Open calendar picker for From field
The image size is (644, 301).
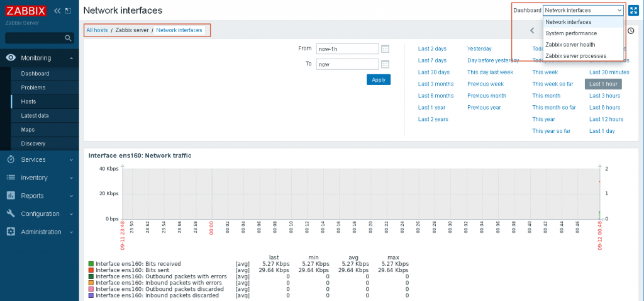coord(385,49)
